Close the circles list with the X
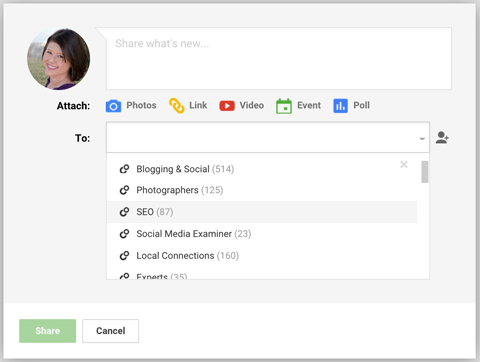The width and height of the screenshot is (480, 362). click(404, 164)
